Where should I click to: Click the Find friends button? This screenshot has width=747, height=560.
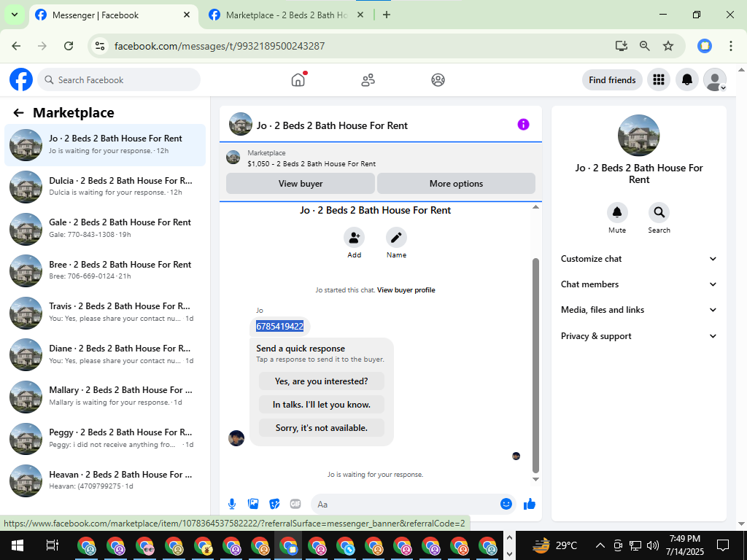coord(612,79)
